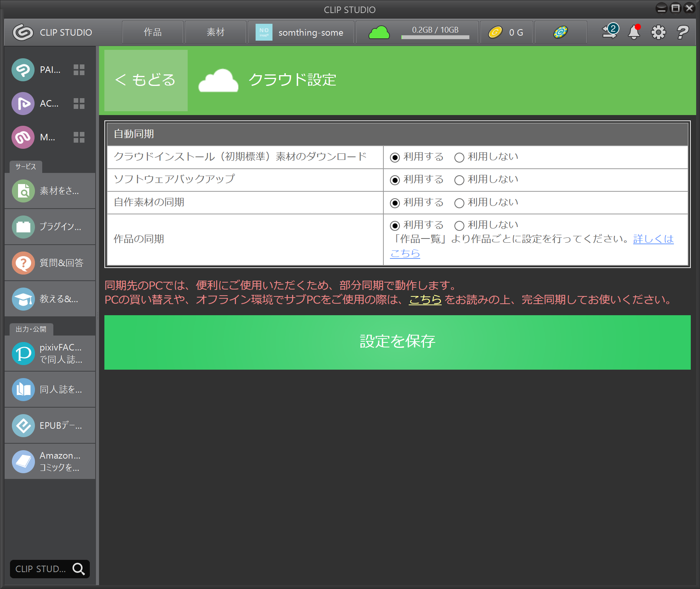
Task: Select 利用しない for 作品の同期
Action: point(459,225)
